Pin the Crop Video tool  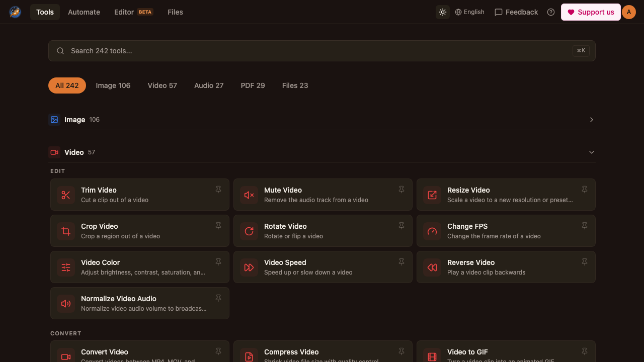[218, 226]
